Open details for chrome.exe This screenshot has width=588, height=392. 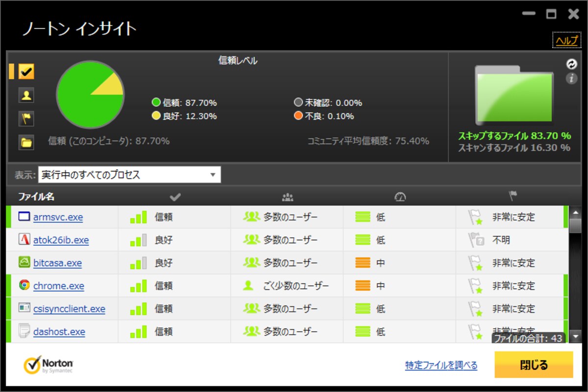click(x=59, y=286)
